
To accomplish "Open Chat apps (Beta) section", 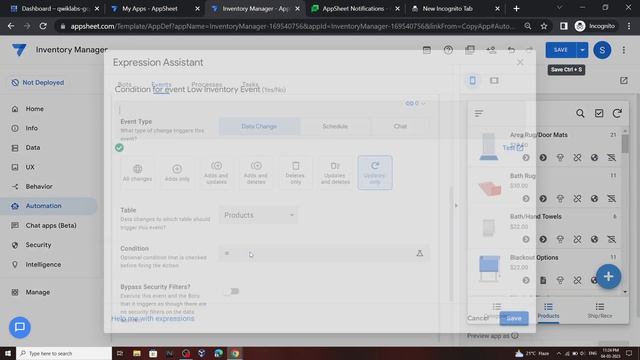I will pos(51,225).
